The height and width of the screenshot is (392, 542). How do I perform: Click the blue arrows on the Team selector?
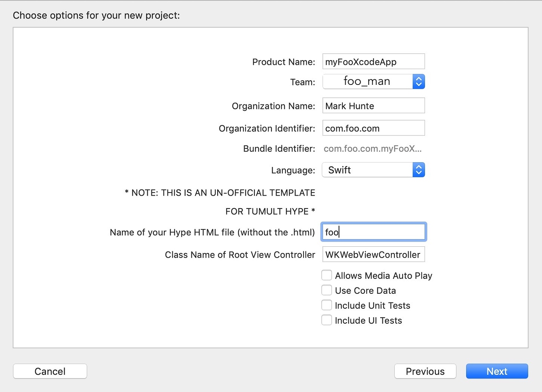419,82
